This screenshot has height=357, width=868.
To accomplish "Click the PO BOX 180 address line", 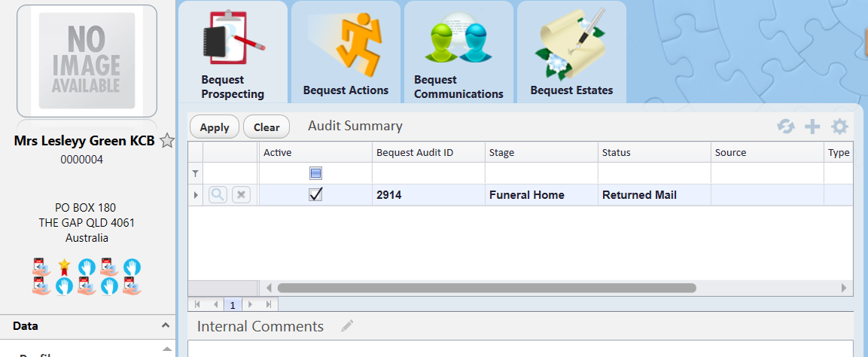I will click(85, 208).
